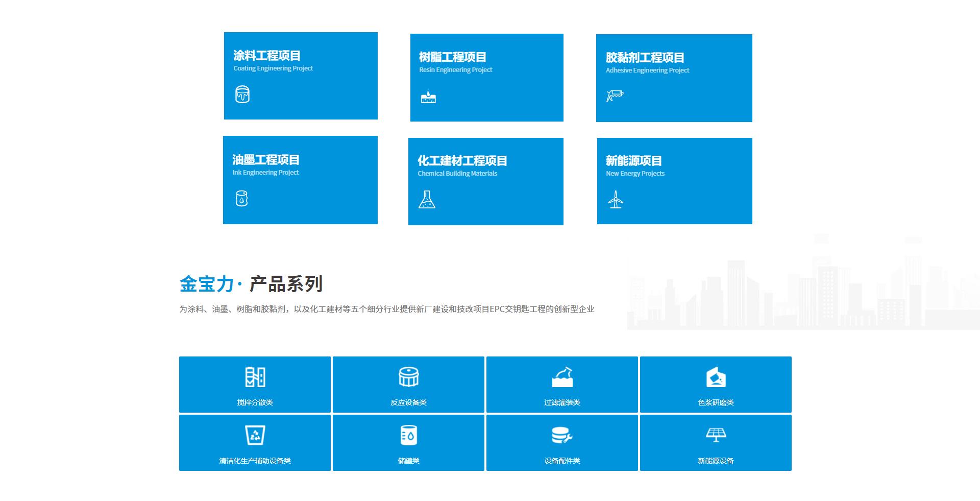Open the 化工建材工程项目 title link
This screenshot has height=501, width=980.
point(462,160)
